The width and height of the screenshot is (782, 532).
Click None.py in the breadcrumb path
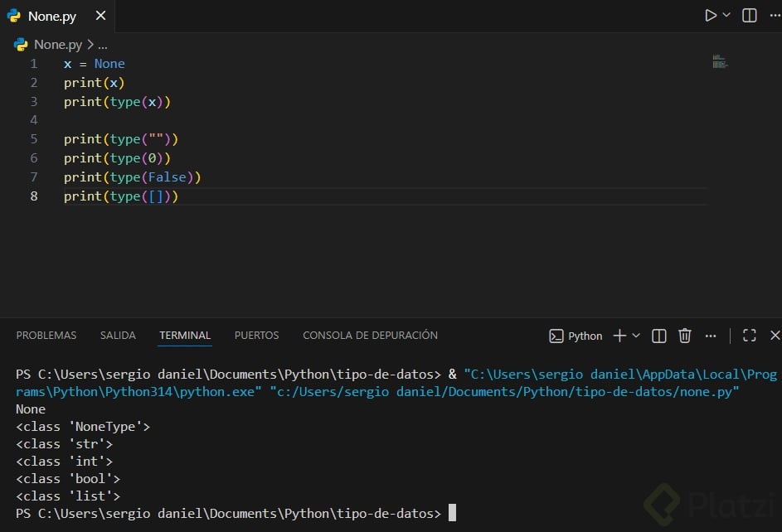click(x=57, y=45)
